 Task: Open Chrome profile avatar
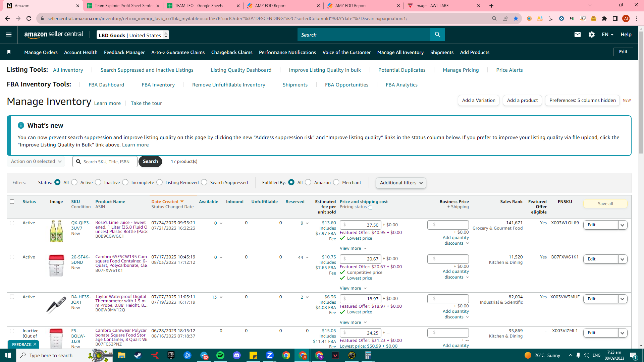[x=626, y=18]
